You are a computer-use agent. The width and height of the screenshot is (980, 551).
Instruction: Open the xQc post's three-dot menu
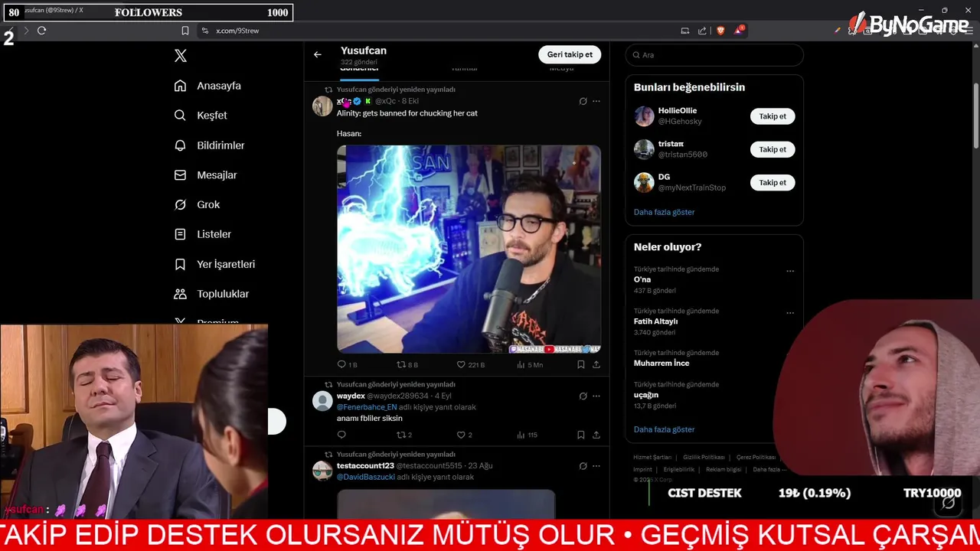click(596, 101)
